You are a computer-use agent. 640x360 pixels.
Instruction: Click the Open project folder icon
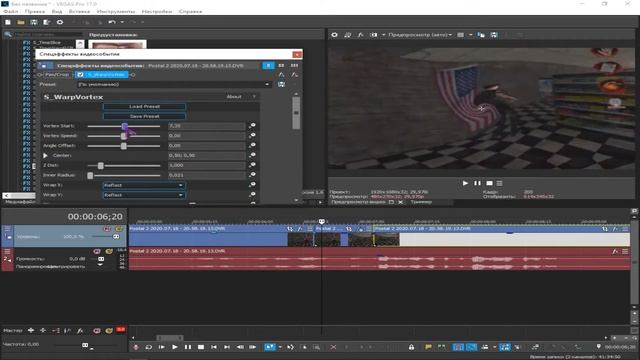click(21, 22)
